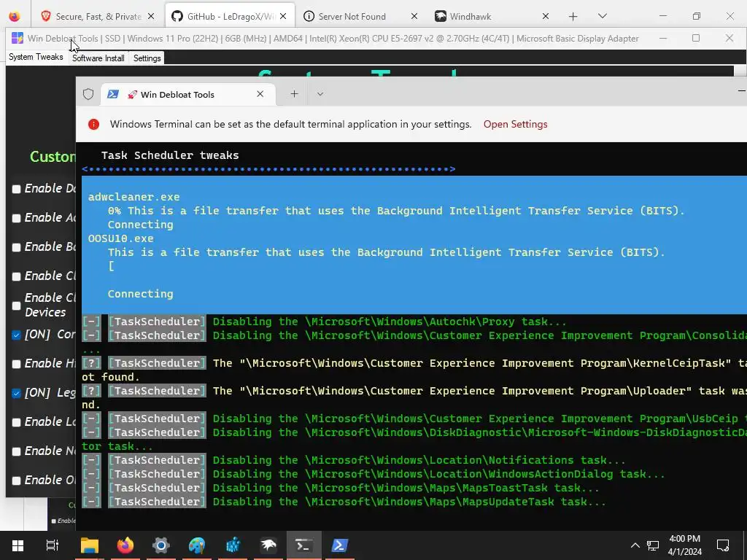Click the adwcleaner.exe line in the terminal
Screen dimensions: 747x560
click(x=134, y=197)
